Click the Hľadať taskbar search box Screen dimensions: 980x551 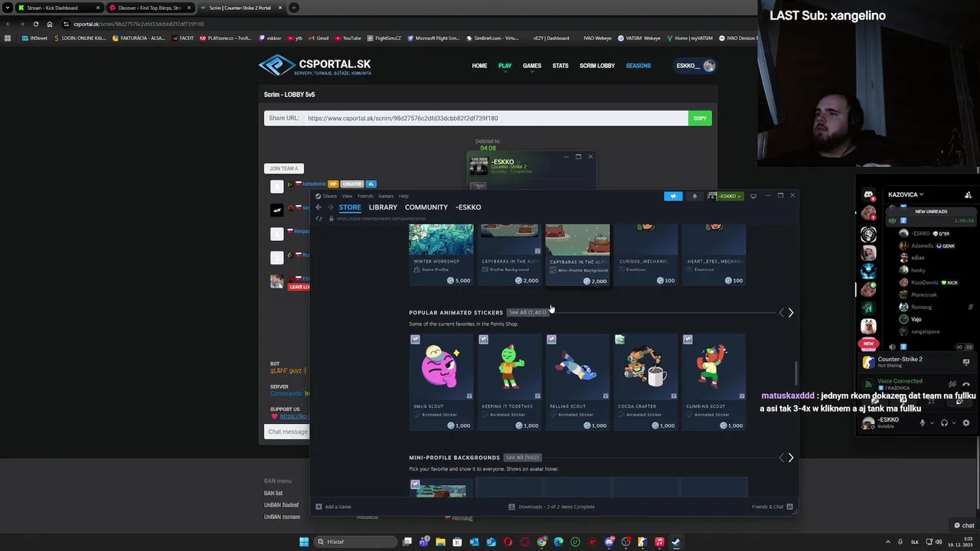(x=354, y=542)
